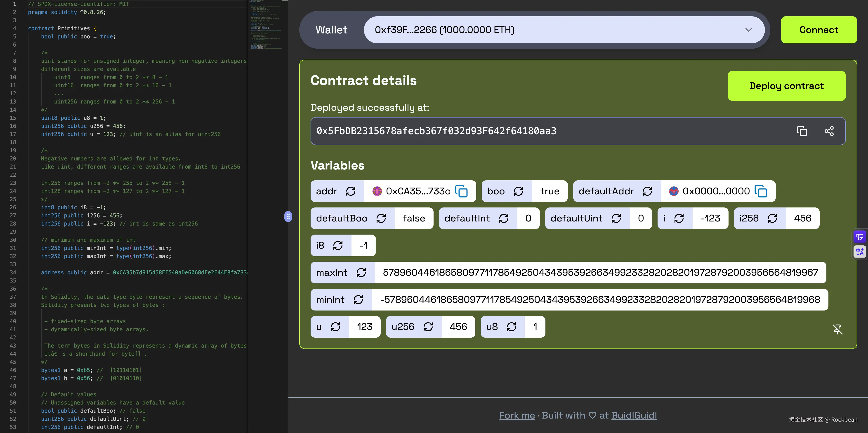This screenshot has width=868, height=433.
Task: Copy the defaultAddr zero address
Action: [x=761, y=191]
